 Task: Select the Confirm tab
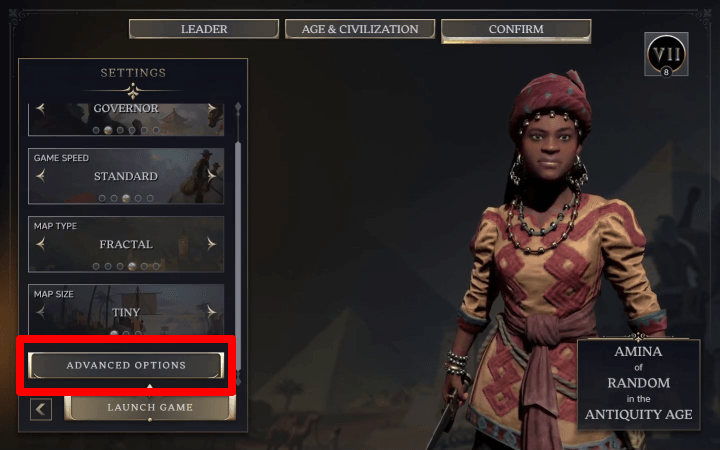(516, 30)
